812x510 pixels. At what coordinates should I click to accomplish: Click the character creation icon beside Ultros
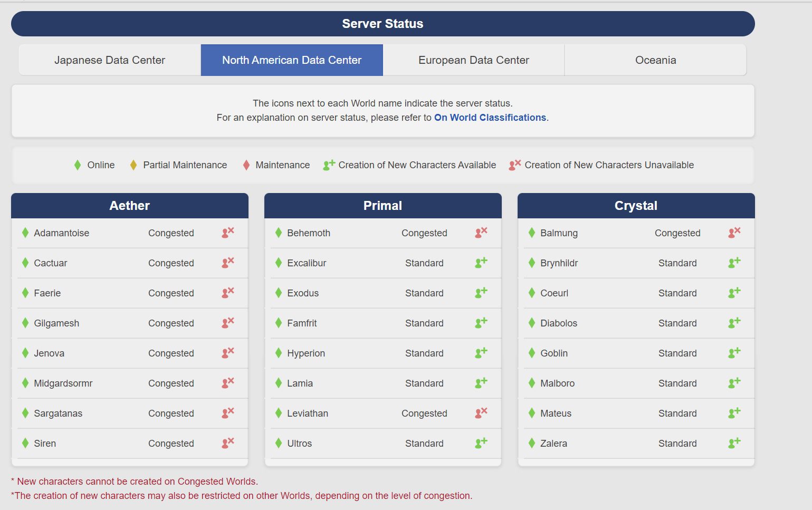coord(481,443)
